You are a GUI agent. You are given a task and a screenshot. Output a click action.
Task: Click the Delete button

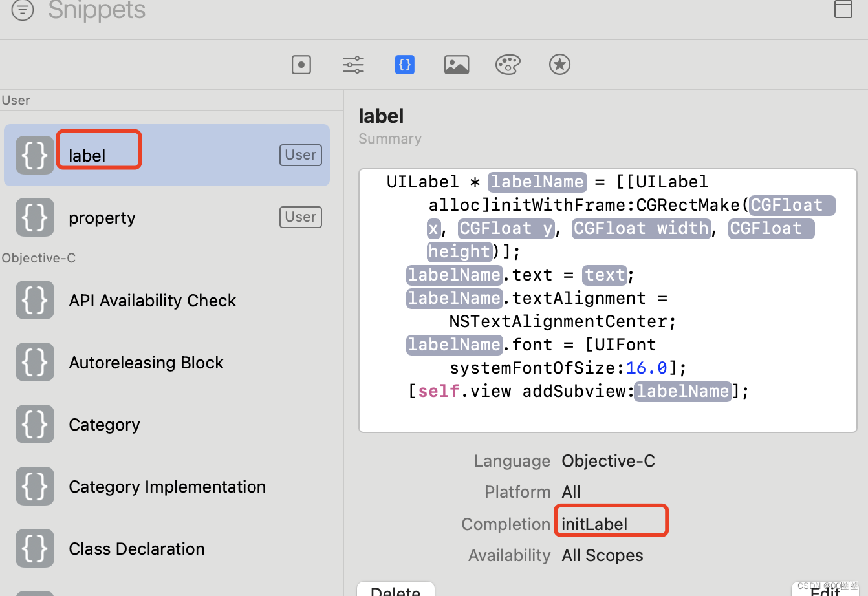pos(395,590)
